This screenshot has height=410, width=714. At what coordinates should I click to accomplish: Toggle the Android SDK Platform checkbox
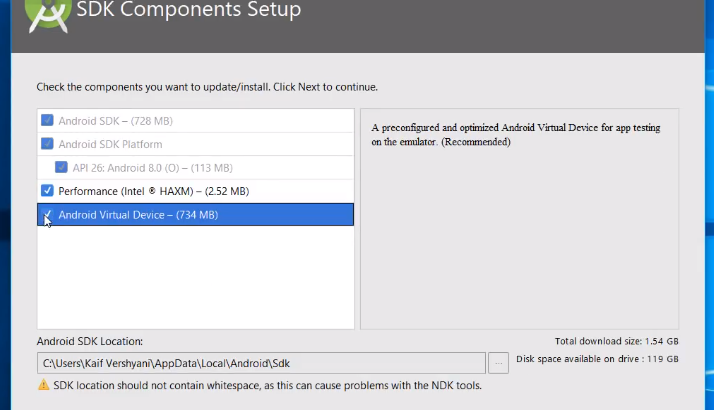tap(47, 144)
